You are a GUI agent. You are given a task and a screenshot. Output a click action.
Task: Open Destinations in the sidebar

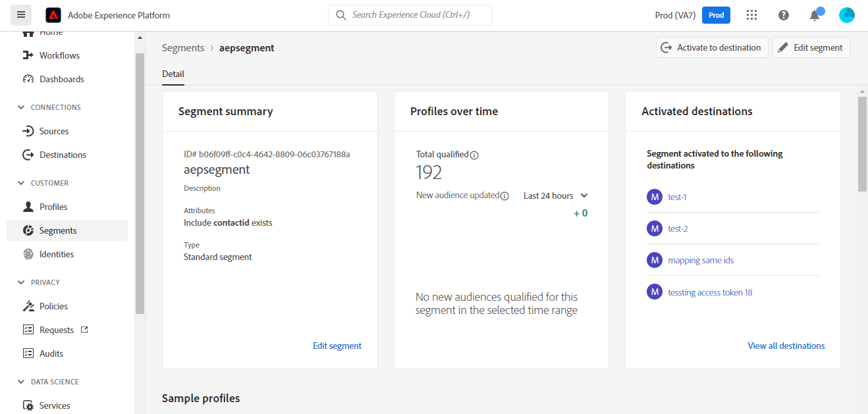(x=63, y=155)
